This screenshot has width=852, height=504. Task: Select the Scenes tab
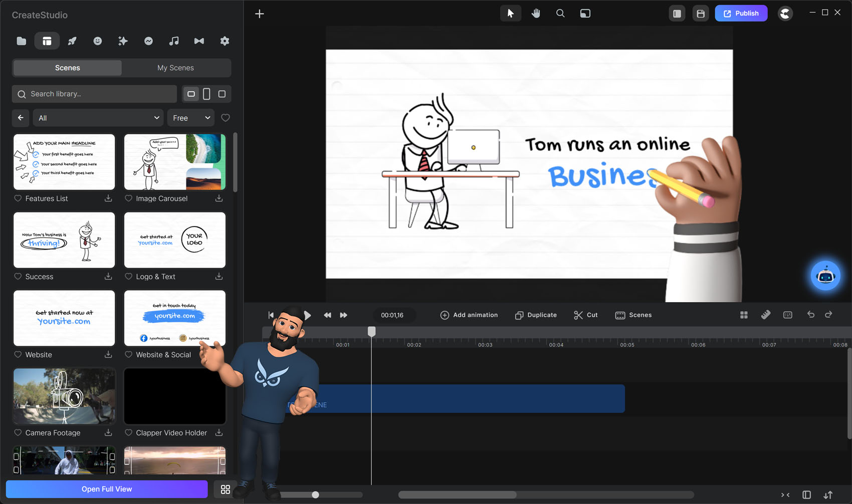pyautogui.click(x=67, y=68)
